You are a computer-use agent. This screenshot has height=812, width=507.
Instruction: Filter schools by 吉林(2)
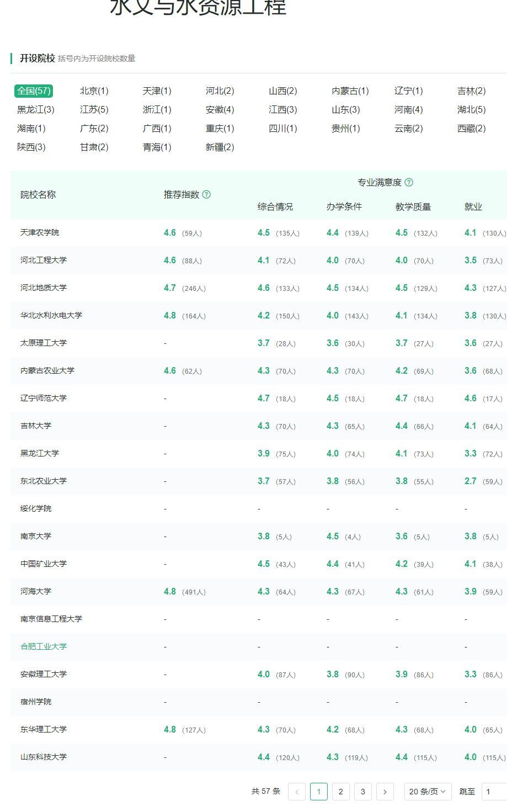472,91
